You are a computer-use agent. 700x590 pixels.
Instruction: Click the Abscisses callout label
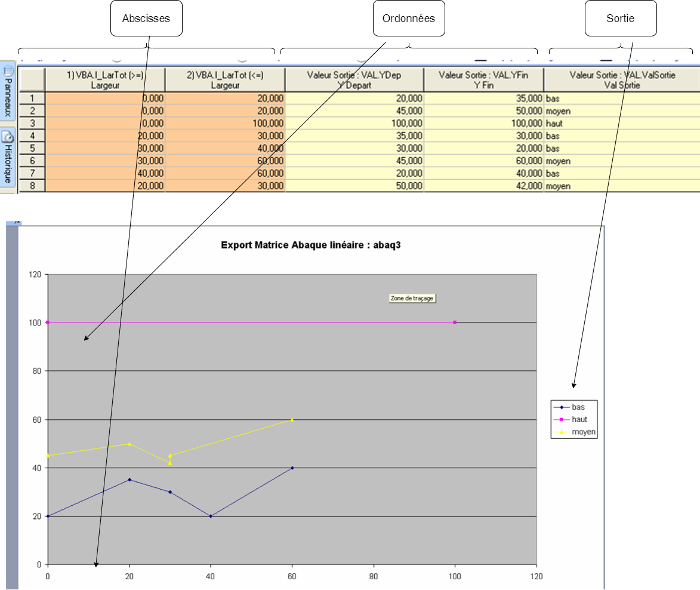point(146,18)
